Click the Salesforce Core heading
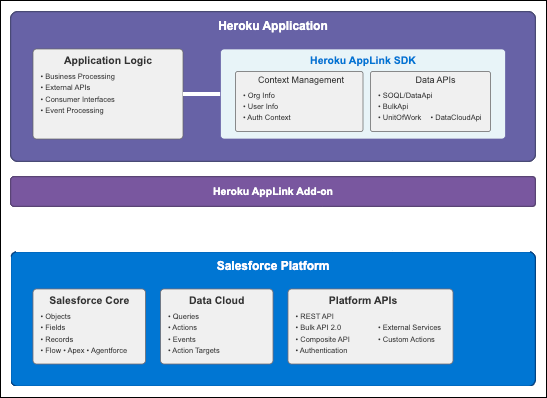The width and height of the screenshot is (547, 398). click(x=89, y=300)
